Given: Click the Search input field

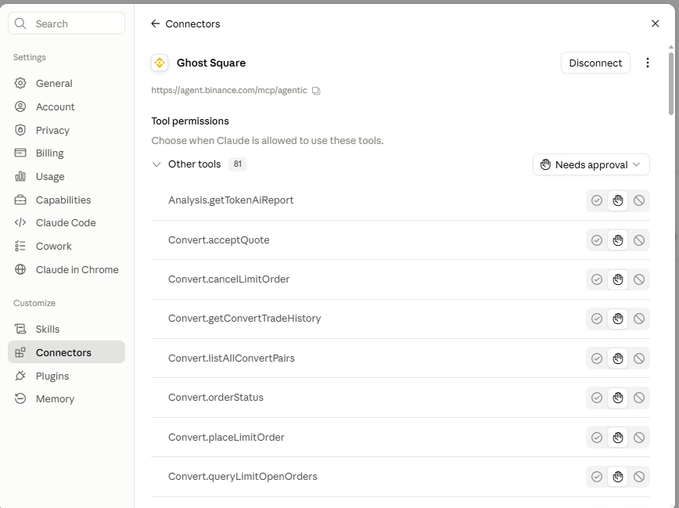Looking at the screenshot, I should tap(66, 23).
